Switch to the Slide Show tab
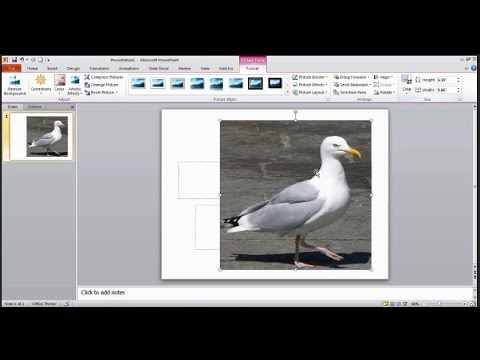 tap(159, 68)
